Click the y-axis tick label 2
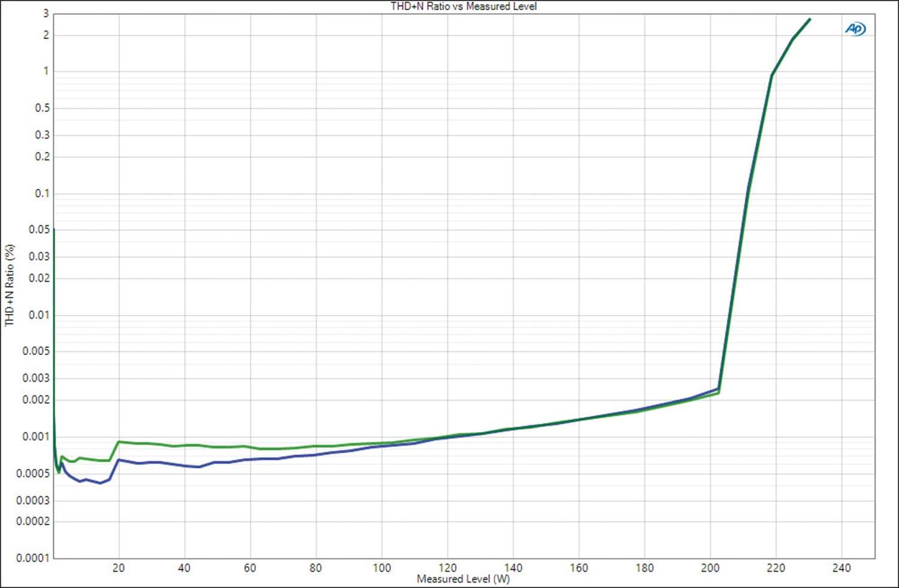The height and width of the screenshot is (588, 899). click(x=46, y=35)
